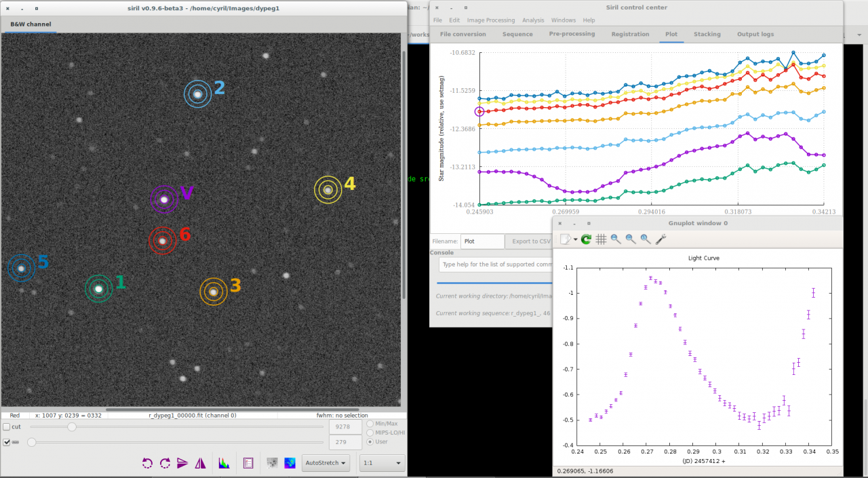Open the Image Processing menu

coord(490,20)
